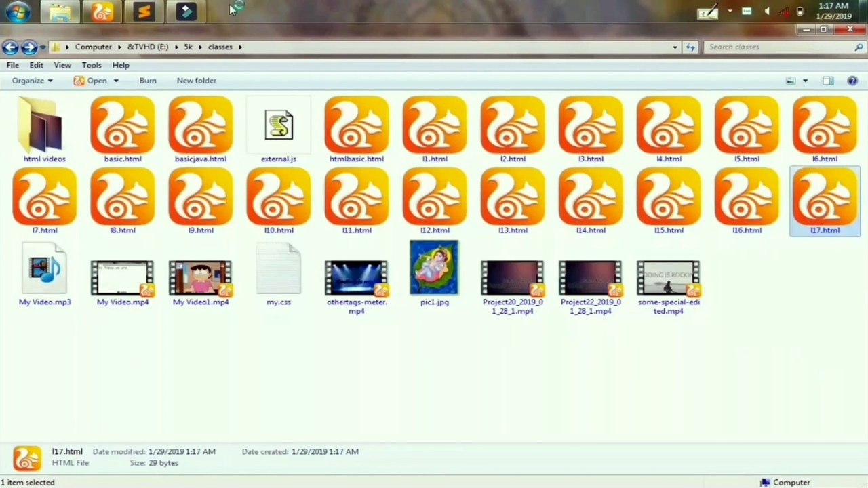Screen dimensions: 868x488
Task: Go forward with the Forward arrow
Action: tap(29, 47)
